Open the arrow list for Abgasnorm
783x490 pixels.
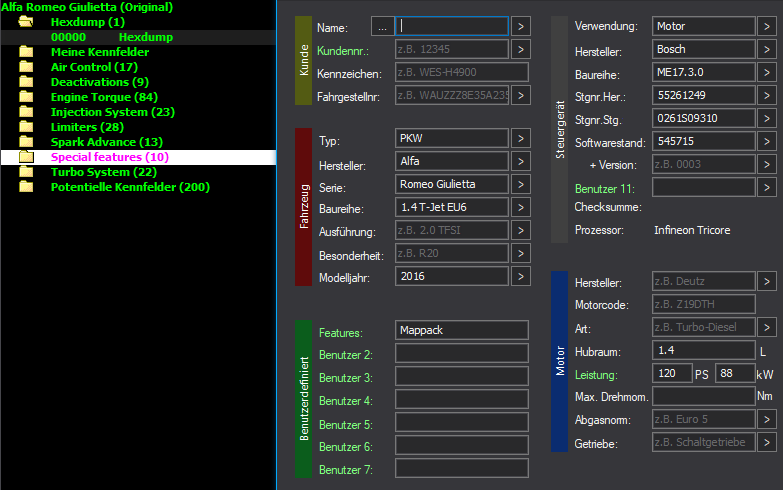click(x=767, y=419)
